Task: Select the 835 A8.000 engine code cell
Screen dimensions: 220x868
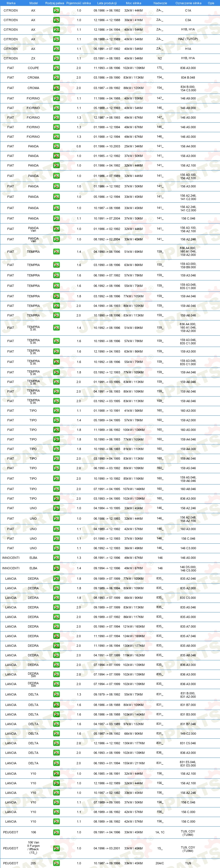Action: pos(188,646)
